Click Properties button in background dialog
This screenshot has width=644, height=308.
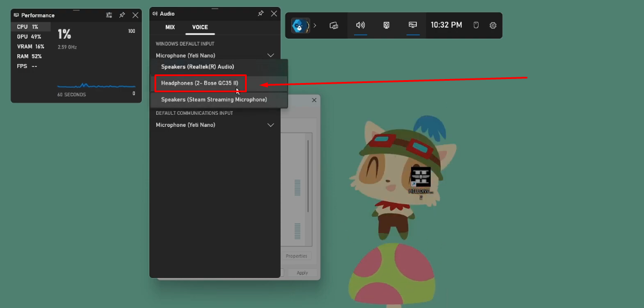tap(296, 256)
